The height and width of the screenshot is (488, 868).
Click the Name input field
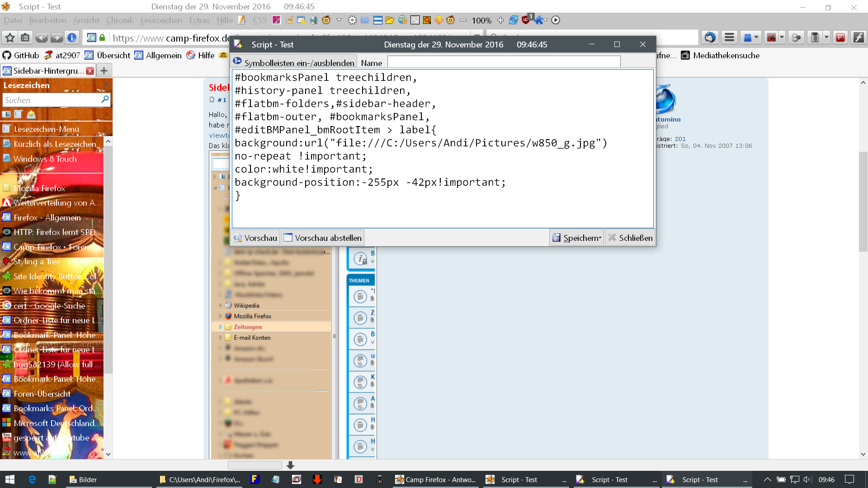pos(504,62)
